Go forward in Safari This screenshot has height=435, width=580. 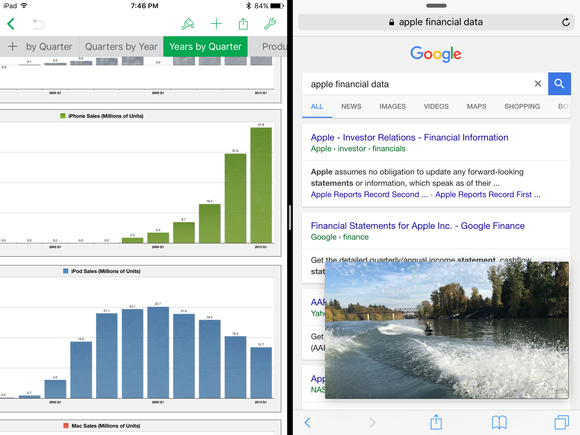click(372, 422)
